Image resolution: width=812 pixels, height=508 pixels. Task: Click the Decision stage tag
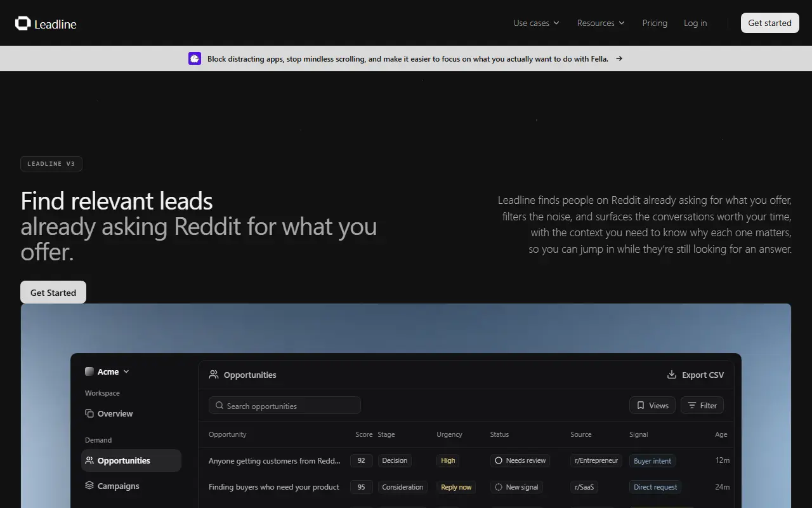coord(395,460)
